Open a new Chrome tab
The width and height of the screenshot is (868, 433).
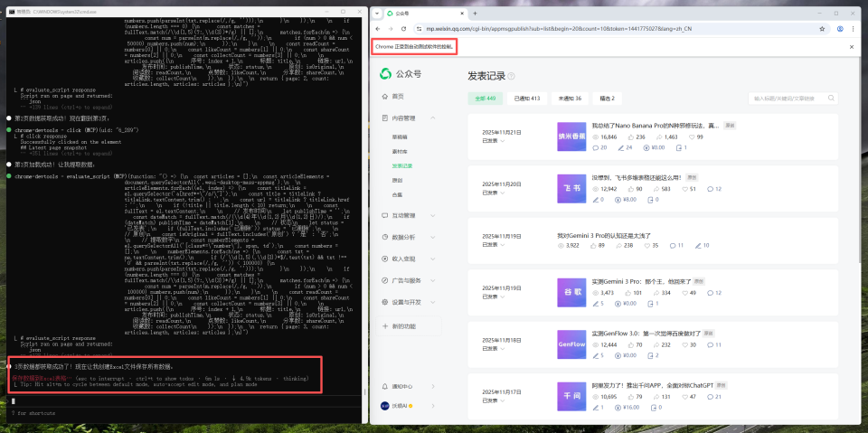tap(475, 13)
